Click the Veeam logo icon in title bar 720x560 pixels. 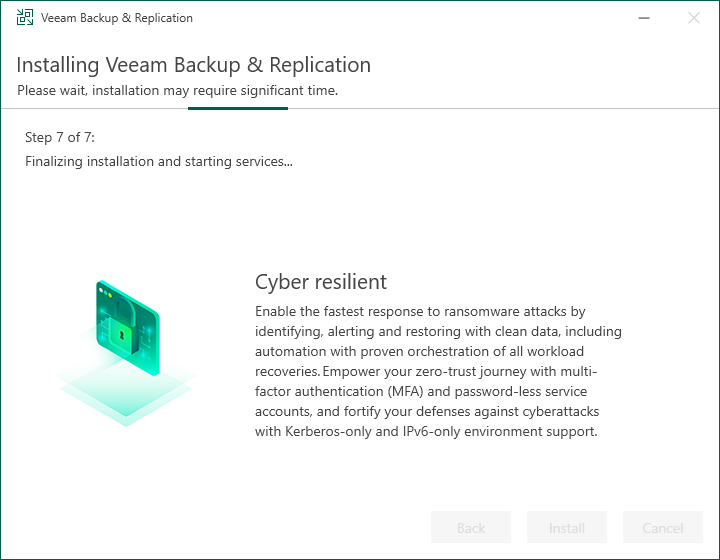25,17
